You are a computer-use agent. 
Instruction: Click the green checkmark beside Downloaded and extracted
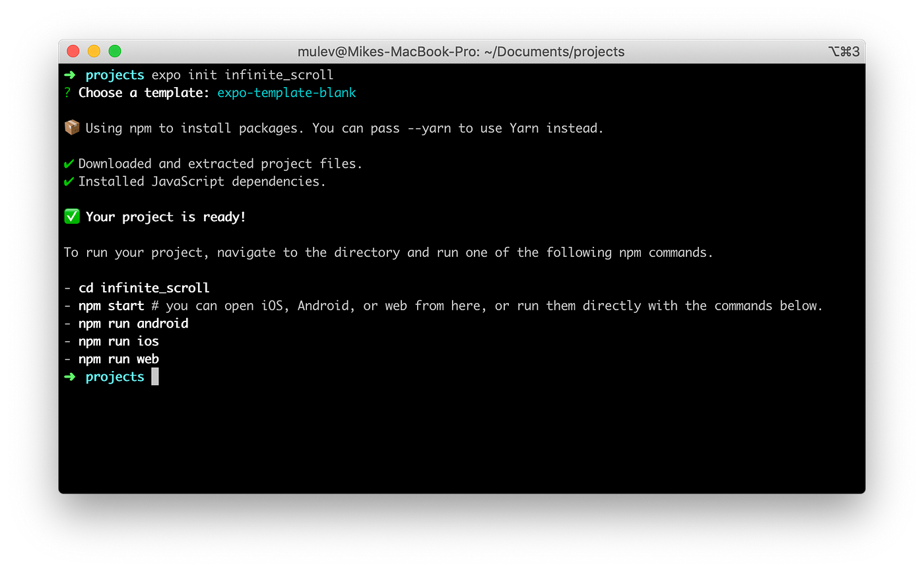pyautogui.click(x=70, y=163)
